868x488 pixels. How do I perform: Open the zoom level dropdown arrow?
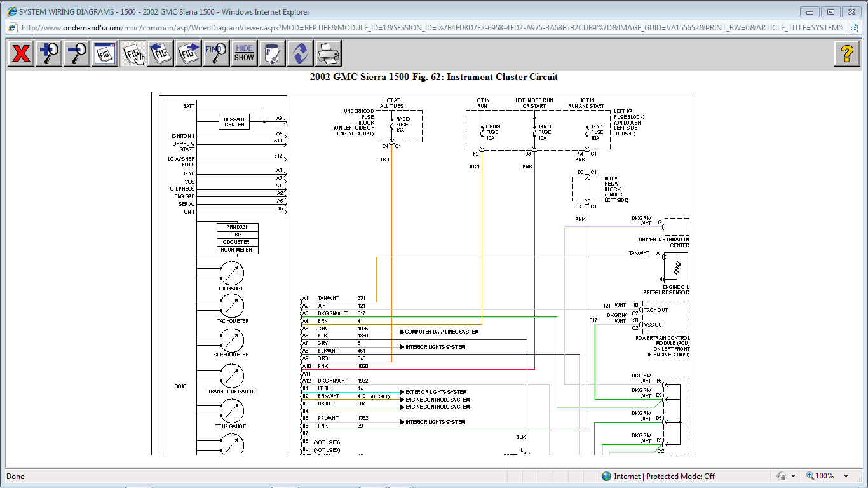pos(846,476)
